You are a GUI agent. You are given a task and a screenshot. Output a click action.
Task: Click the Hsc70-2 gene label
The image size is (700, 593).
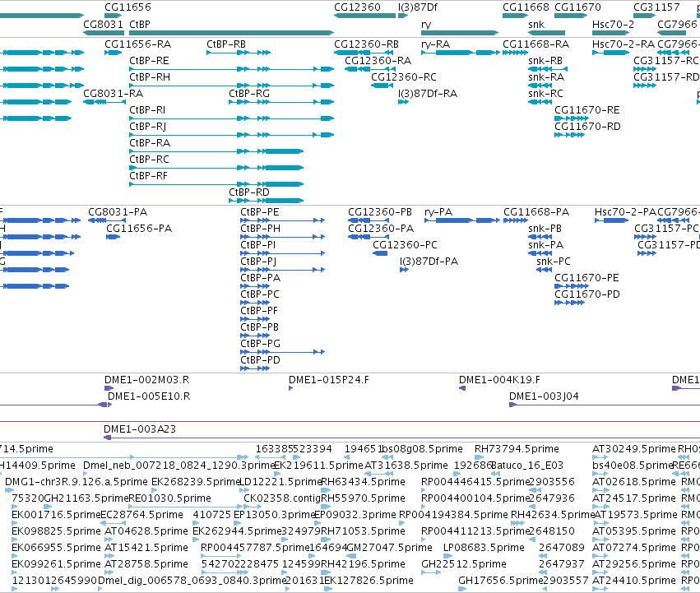click(x=613, y=24)
